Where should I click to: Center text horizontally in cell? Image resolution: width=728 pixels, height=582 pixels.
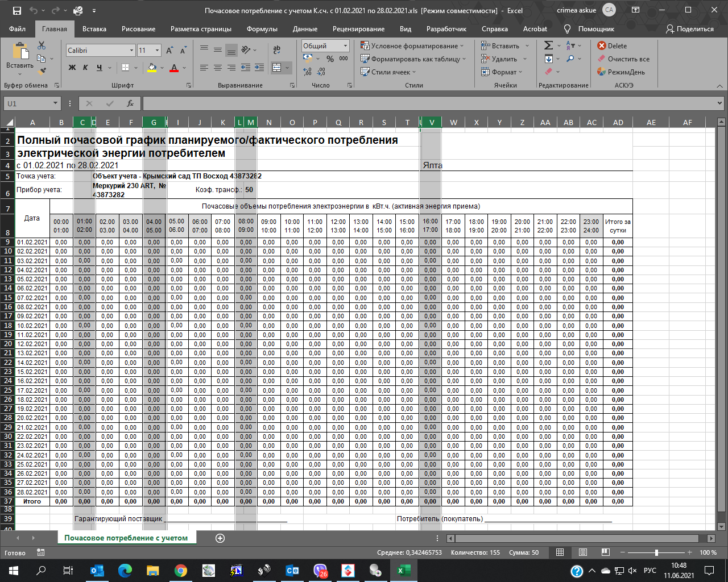pyautogui.click(x=218, y=68)
